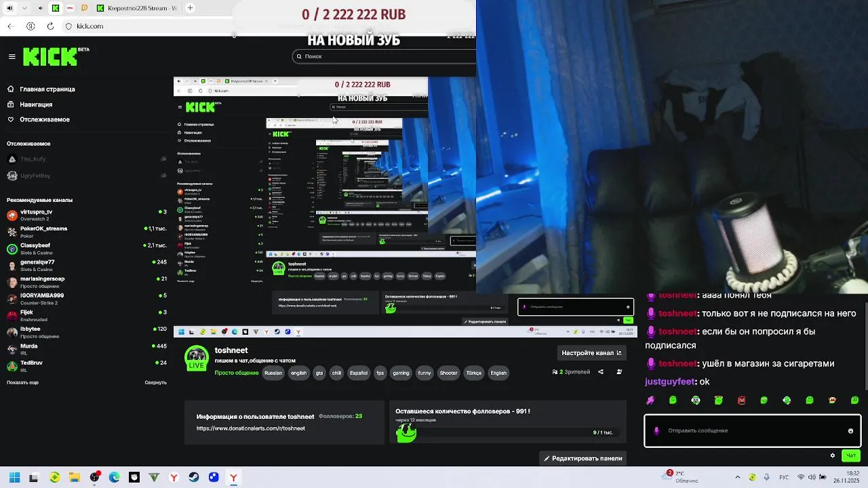
Task: Click justguyfeet username in chat
Action: click(670, 382)
